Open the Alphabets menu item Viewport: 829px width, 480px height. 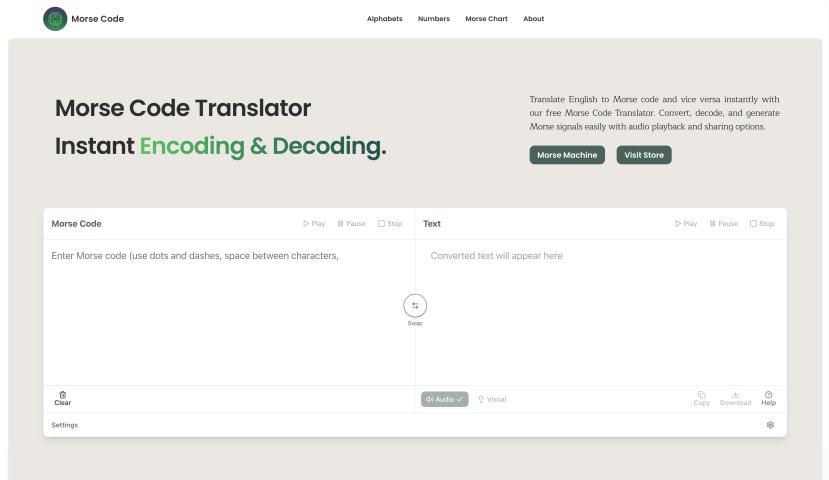coord(385,19)
